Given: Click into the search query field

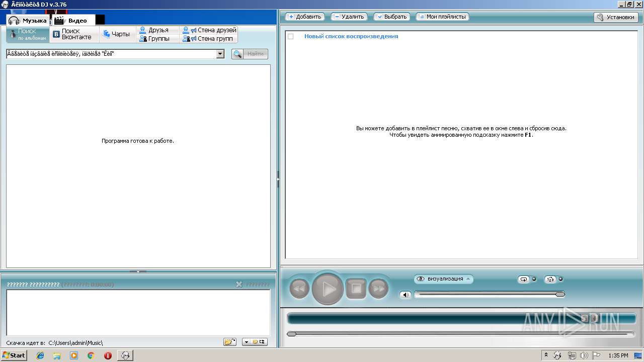Looking at the screenshot, I should point(111,54).
